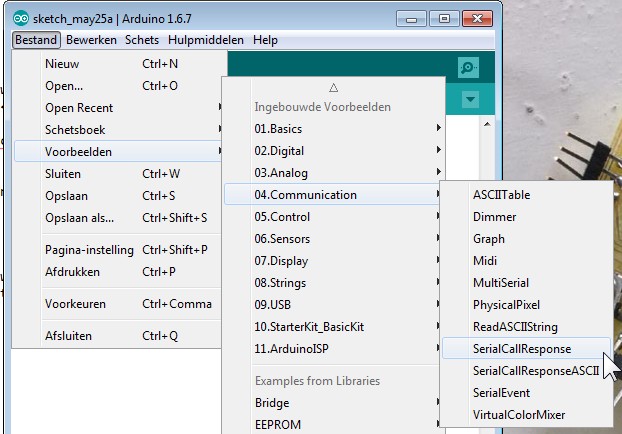Expand 06.Sensors examples
This screenshot has width=622, height=434.
coord(334,239)
